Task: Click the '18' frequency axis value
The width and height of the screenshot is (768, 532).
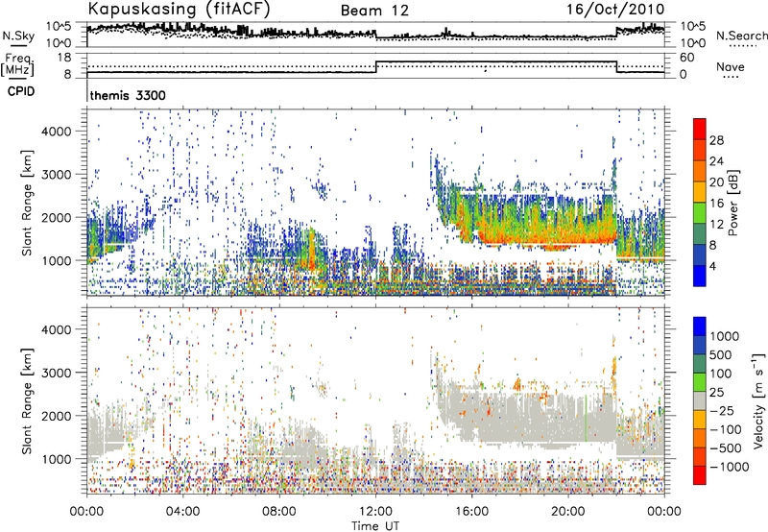Action: 64,58
